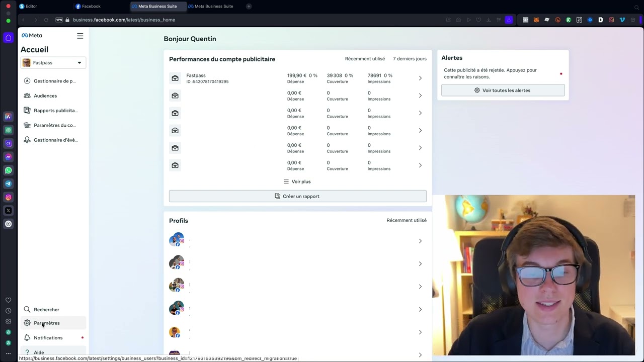Click the address bar URL field
644x362 pixels.
point(124,20)
